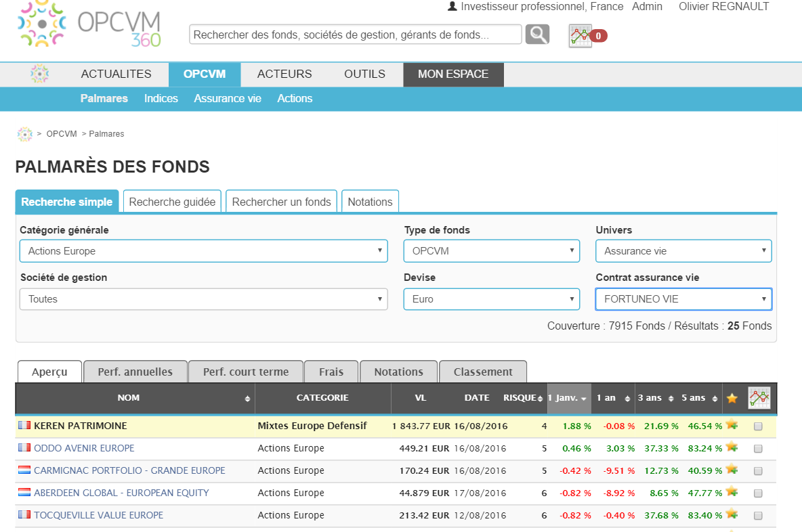Sort by NOM column arrows
Screen dimensions: 802x532
(247, 399)
